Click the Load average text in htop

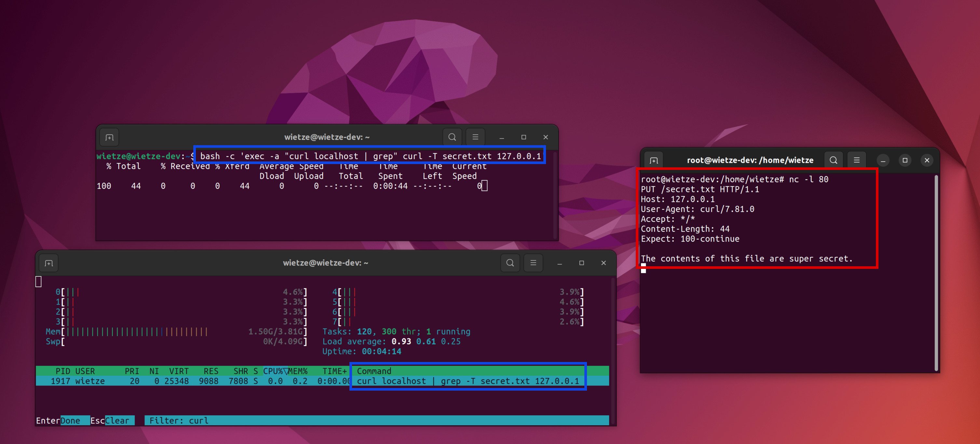(391, 341)
